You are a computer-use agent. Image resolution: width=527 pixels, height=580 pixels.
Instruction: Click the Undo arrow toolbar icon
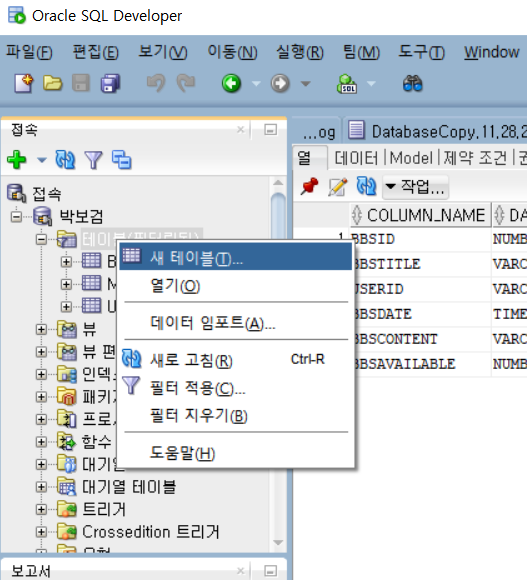click(x=156, y=83)
